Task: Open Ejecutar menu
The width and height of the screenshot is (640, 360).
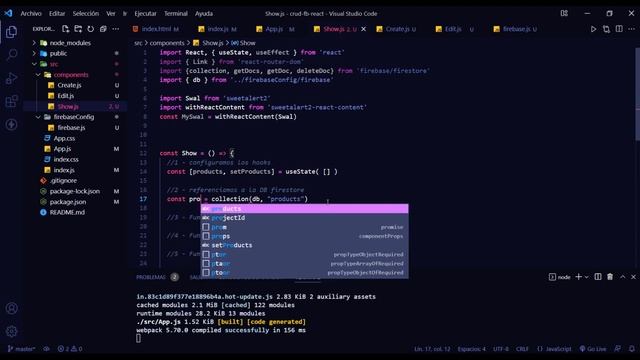Action: [145, 13]
